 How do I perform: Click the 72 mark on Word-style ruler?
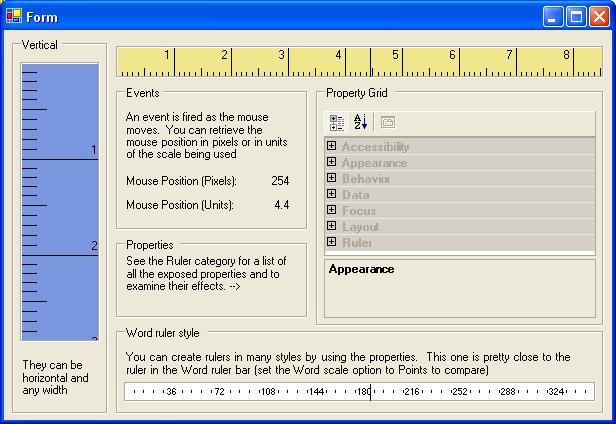pyautogui.click(x=219, y=391)
